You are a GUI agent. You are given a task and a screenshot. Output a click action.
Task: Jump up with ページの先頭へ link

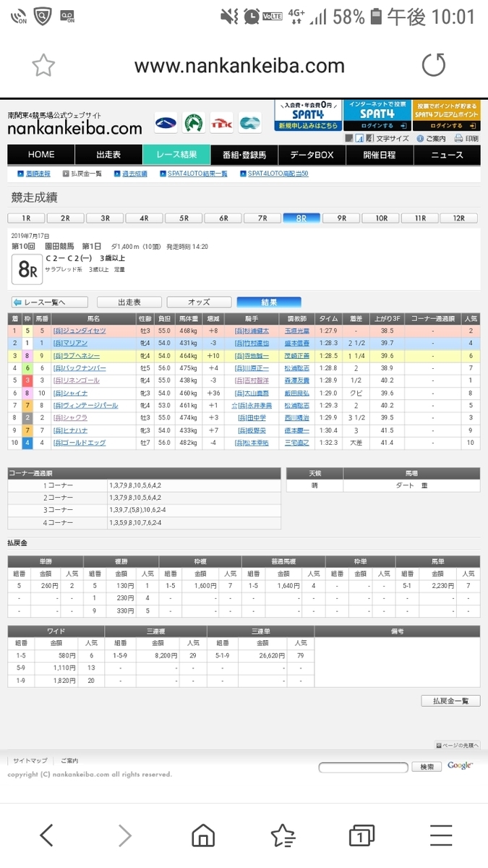458,745
